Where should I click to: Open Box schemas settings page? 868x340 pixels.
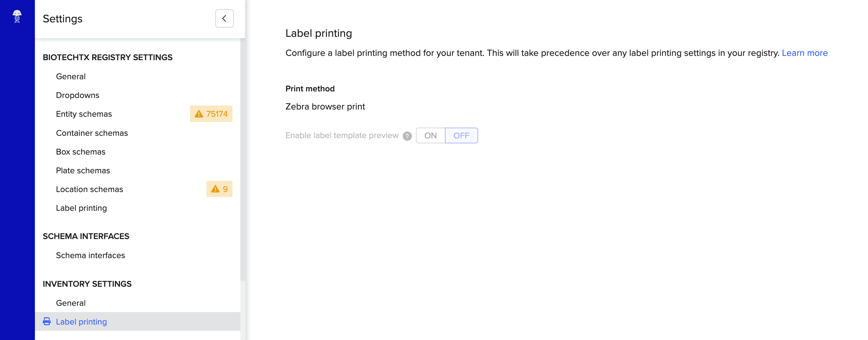point(81,152)
